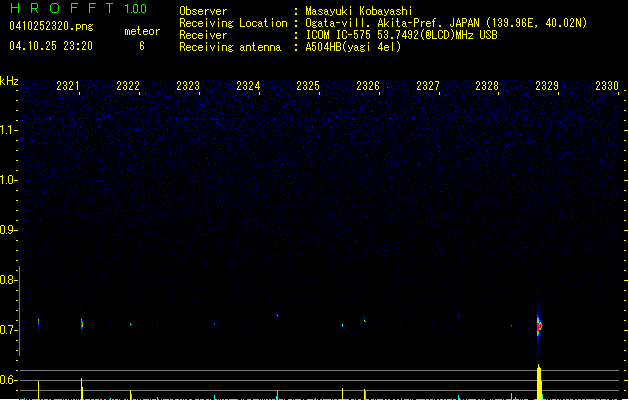Click the date stamp 04.10.25 23:20

(51, 46)
